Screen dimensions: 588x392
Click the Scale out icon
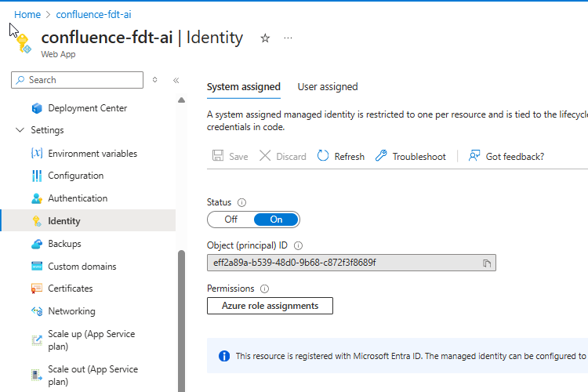[x=37, y=375]
